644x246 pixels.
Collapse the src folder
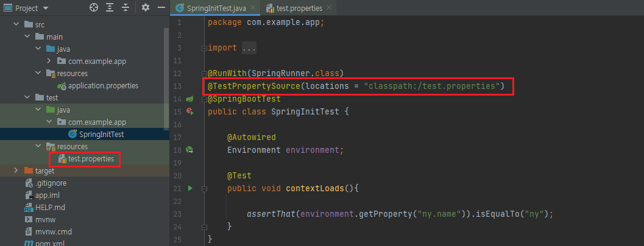click(16, 24)
